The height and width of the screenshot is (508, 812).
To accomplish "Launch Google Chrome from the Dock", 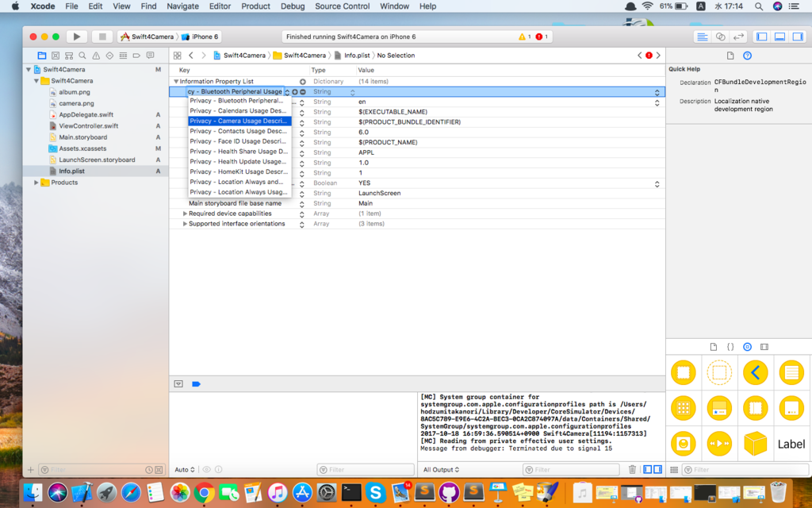I will coord(205,492).
